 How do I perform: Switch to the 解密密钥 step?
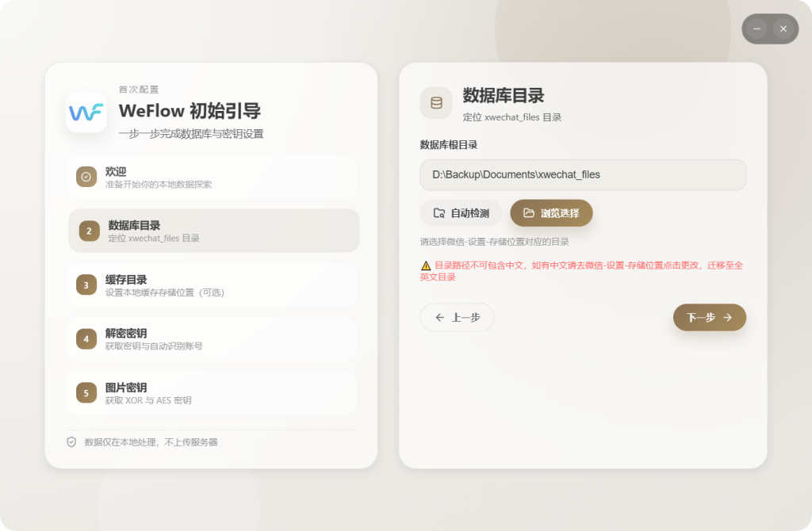(213, 339)
